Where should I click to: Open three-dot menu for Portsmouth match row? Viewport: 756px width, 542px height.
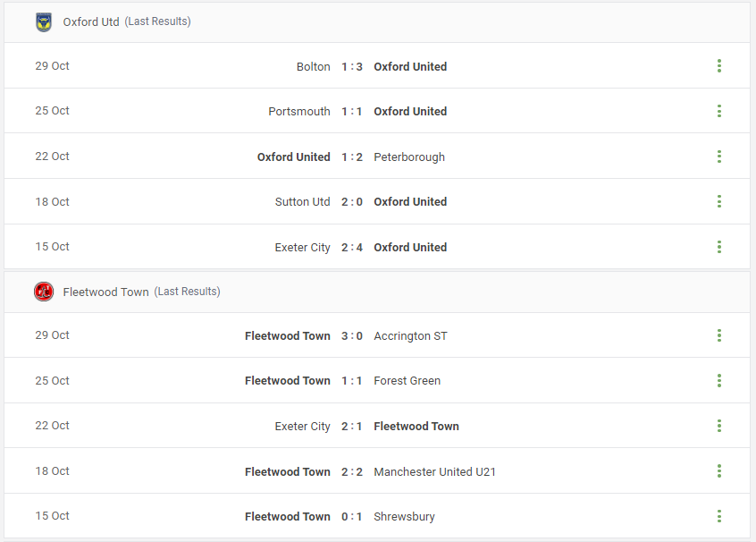pos(718,111)
